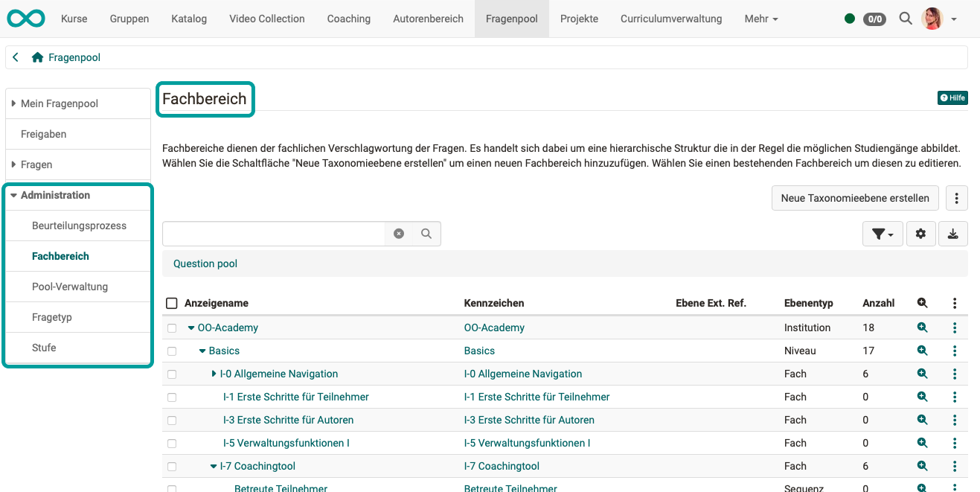The width and height of the screenshot is (980, 492).
Task: Open the filter options icon above the table
Action: click(x=882, y=233)
